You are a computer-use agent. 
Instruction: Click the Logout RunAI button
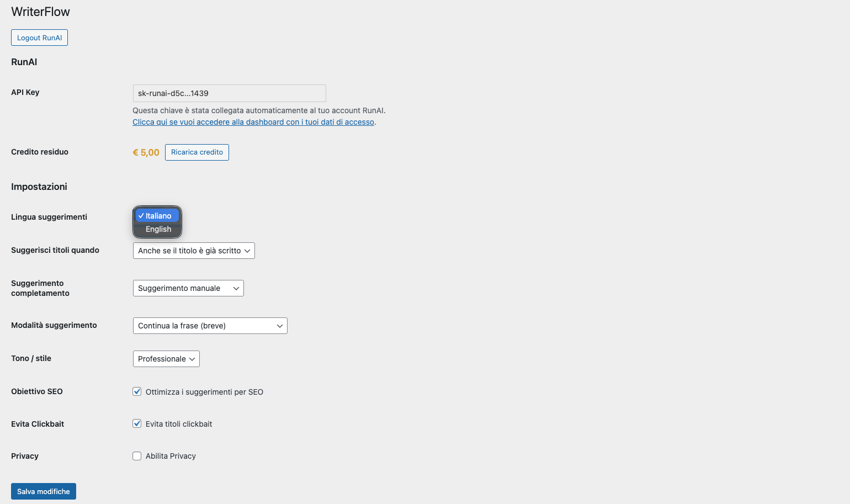pyautogui.click(x=39, y=38)
